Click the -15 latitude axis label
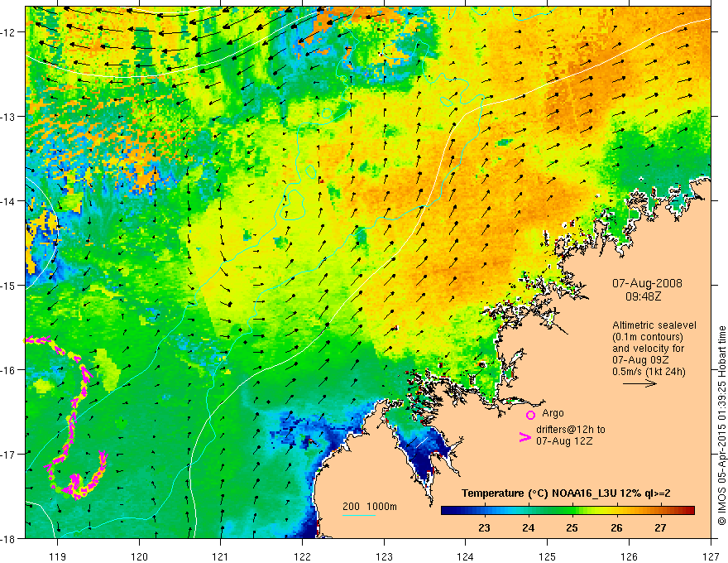This screenshot has width=728, height=563. pos(8,285)
